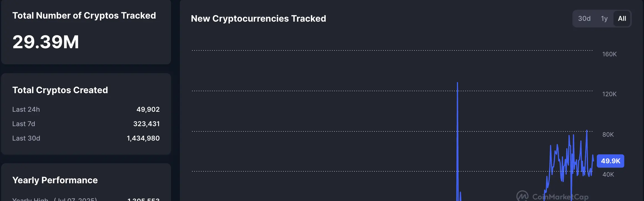Select the All time range tab
644x201 pixels.
(622, 19)
